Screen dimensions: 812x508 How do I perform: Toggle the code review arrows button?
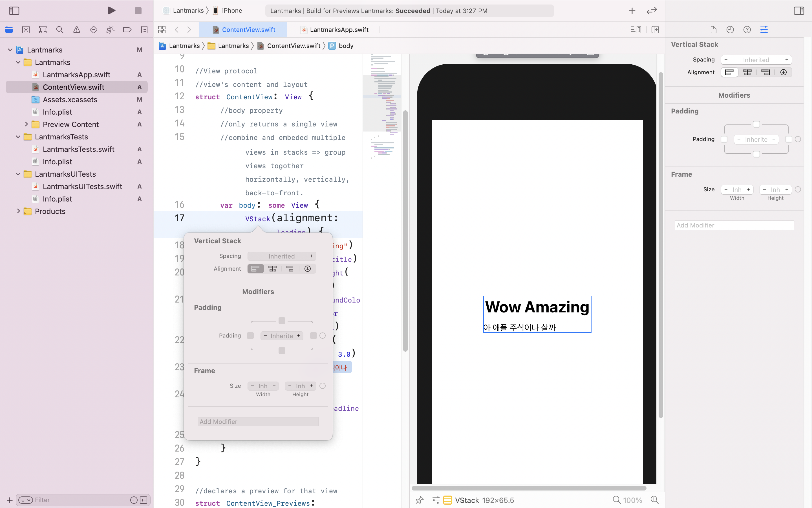pos(652,11)
